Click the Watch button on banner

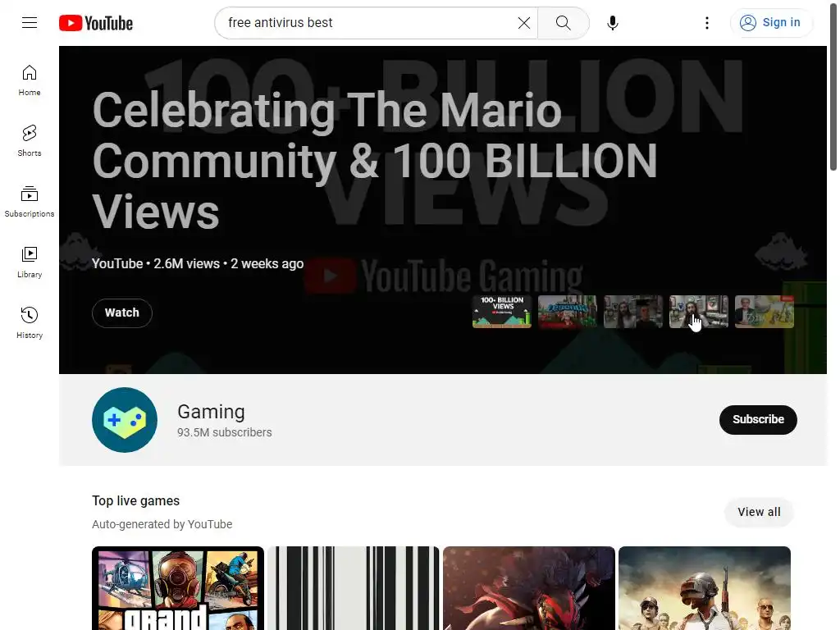pyautogui.click(x=122, y=313)
